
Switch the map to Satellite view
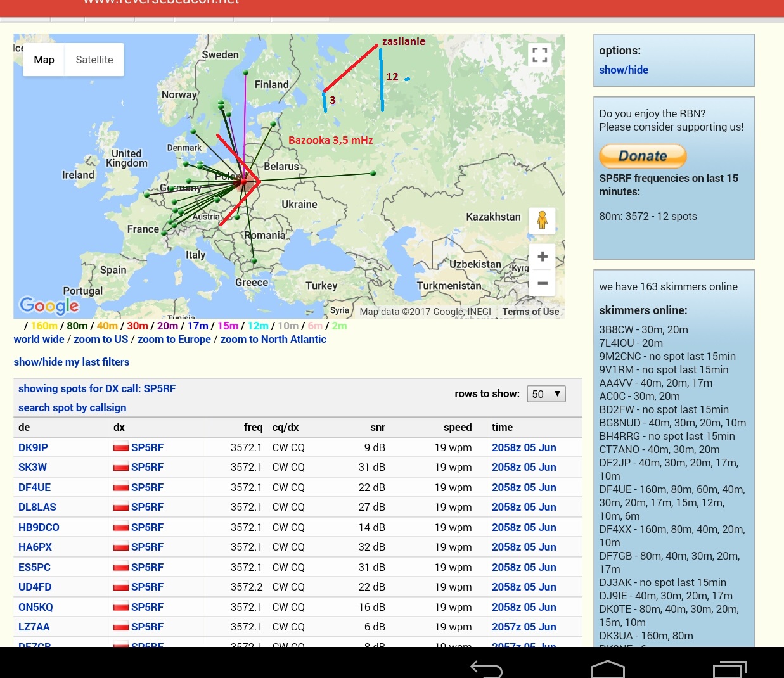click(x=94, y=60)
